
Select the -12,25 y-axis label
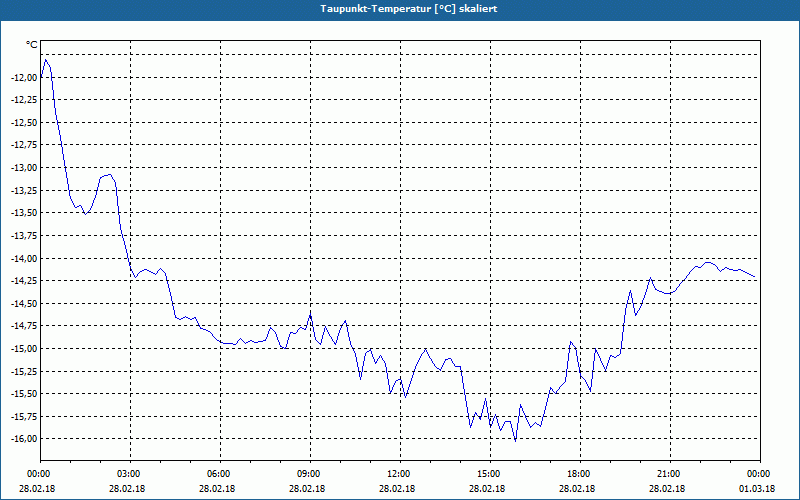24,100
